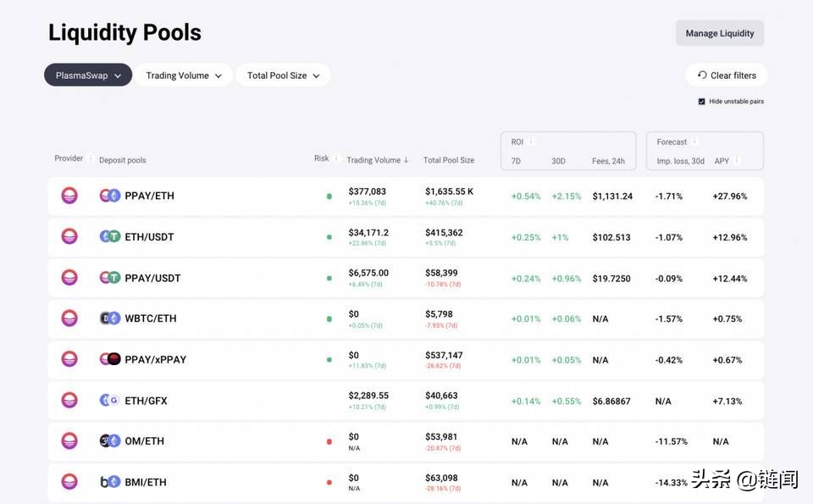This screenshot has width=813, height=504.
Task: Click the PlasmaSwap provider icon in PPAY/USDT row
Action: click(x=69, y=277)
